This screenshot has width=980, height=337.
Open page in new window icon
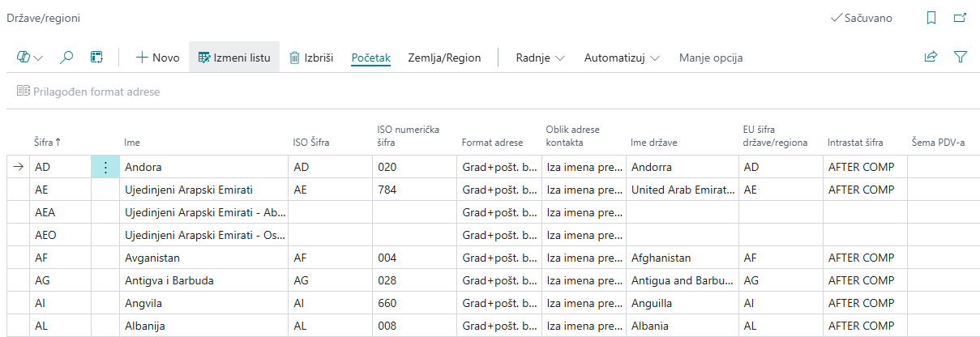pyautogui.click(x=960, y=18)
